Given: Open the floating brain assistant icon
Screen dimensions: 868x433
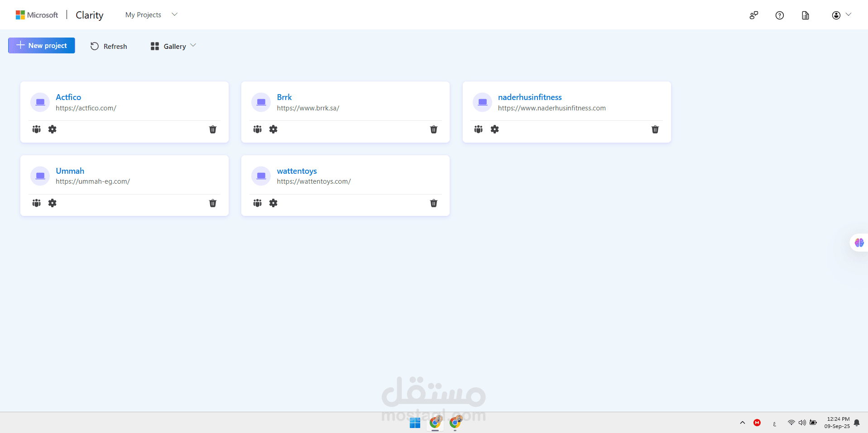Looking at the screenshot, I should pos(859,243).
